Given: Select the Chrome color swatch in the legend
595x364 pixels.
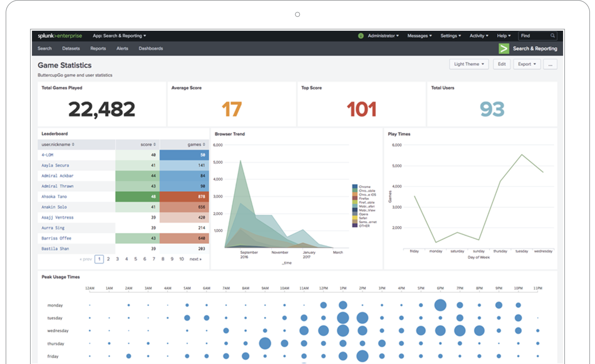Looking at the screenshot, I should pos(354,186).
